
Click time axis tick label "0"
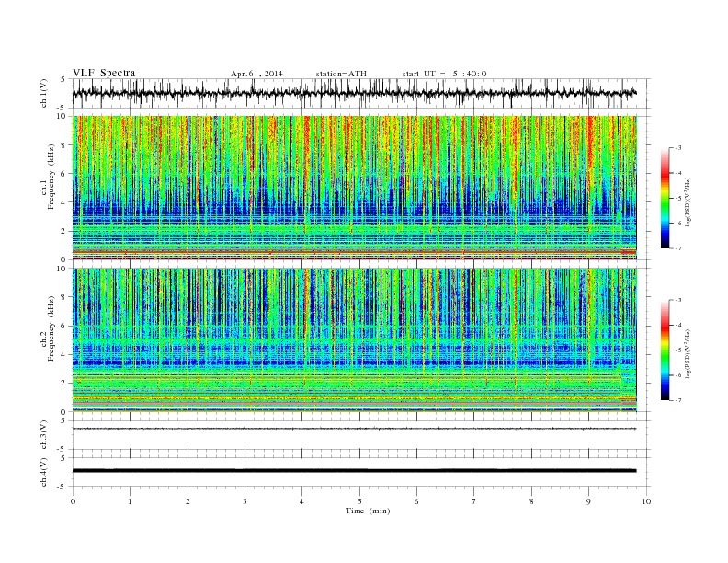coord(73,501)
